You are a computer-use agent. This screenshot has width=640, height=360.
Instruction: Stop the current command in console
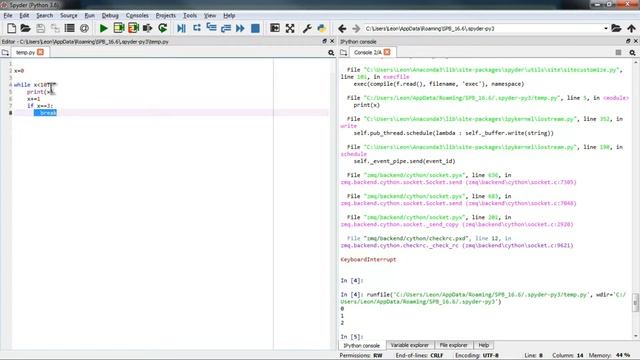pos(618,53)
